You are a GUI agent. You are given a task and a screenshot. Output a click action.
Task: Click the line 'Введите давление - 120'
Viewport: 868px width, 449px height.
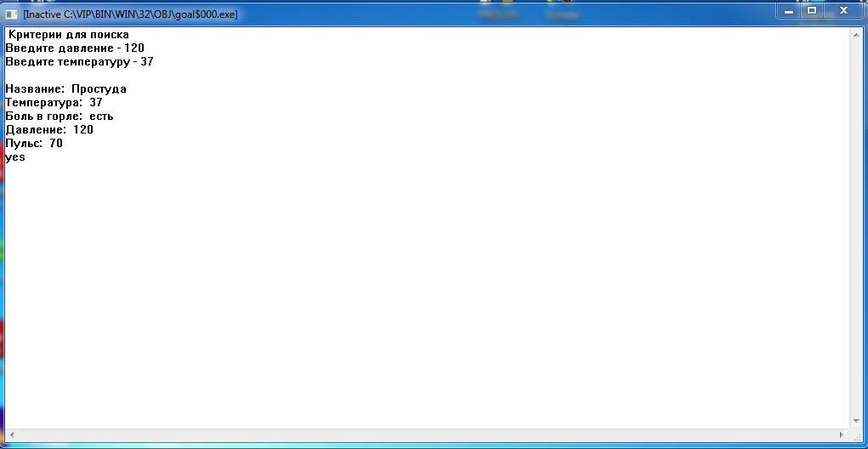tap(75, 48)
